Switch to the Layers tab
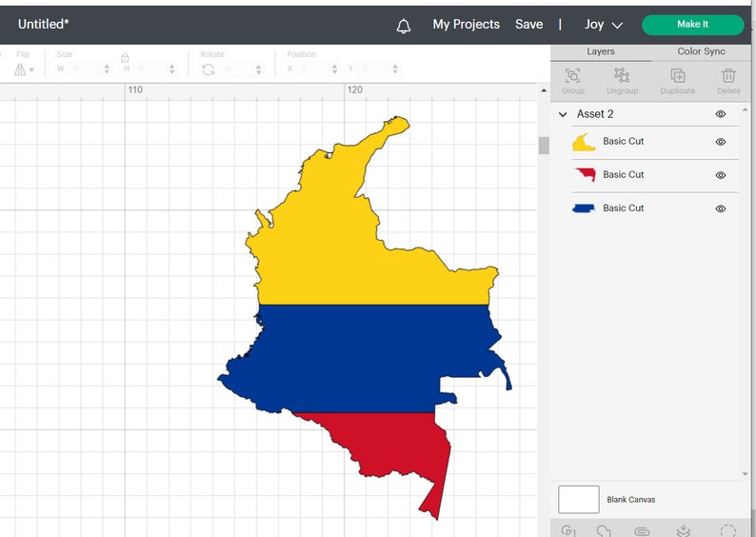756x537 pixels. pyautogui.click(x=600, y=51)
